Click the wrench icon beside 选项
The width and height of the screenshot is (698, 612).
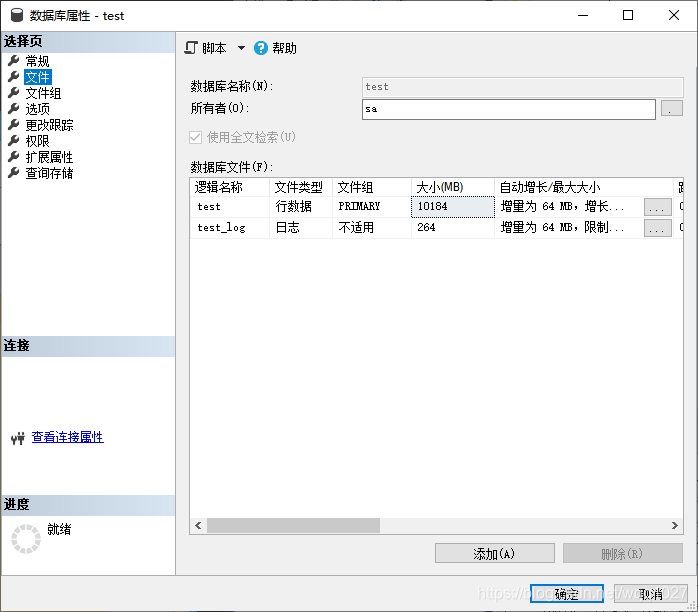(x=14, y=108)
